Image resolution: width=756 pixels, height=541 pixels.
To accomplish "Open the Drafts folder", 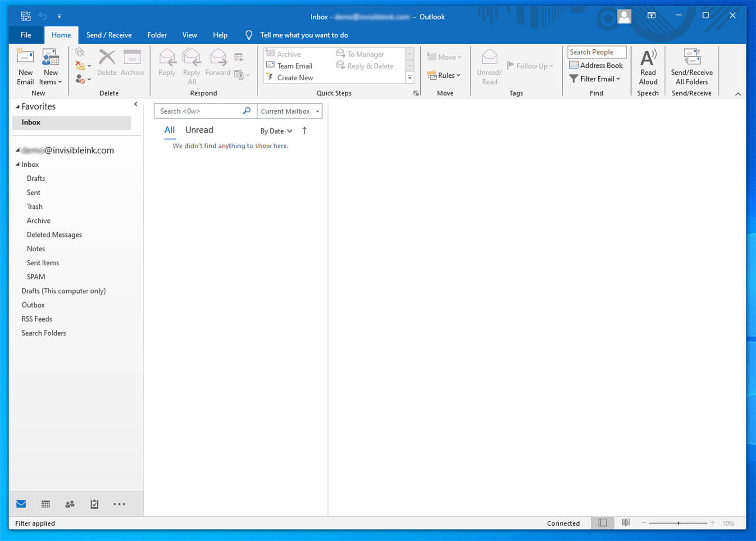I will 36,179.
